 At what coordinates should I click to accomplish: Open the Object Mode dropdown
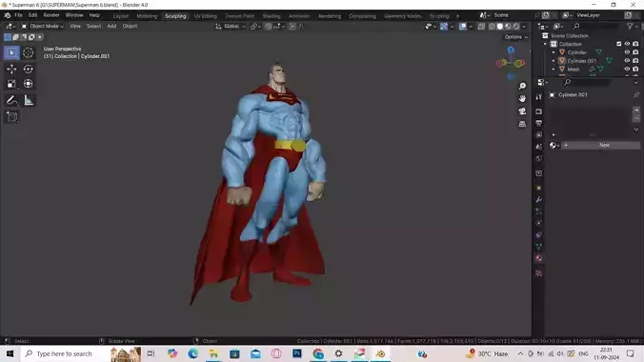[x=43, y=27]
